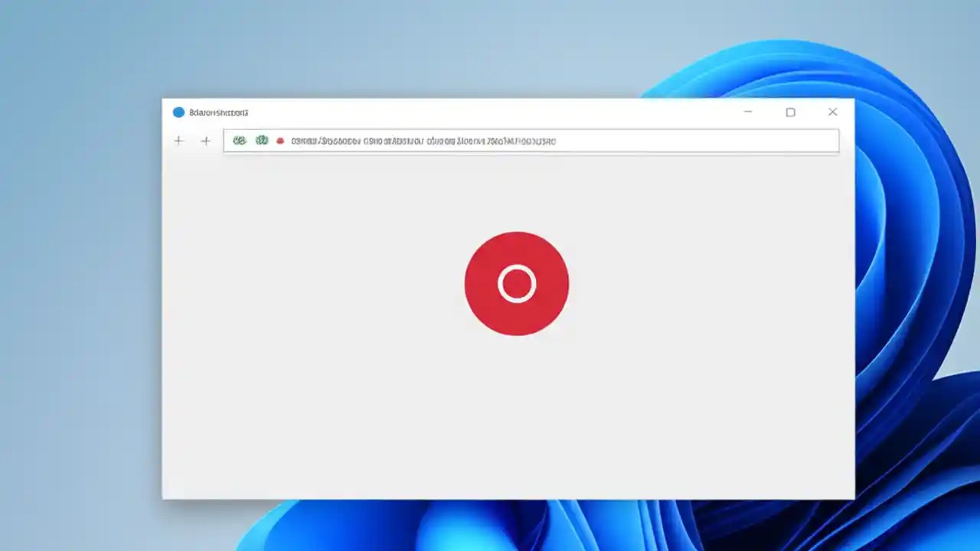The width and height of the screenshot is (980, 551).
Task: Select the first green extension badge in the address bar
Action: click(240, 141)
